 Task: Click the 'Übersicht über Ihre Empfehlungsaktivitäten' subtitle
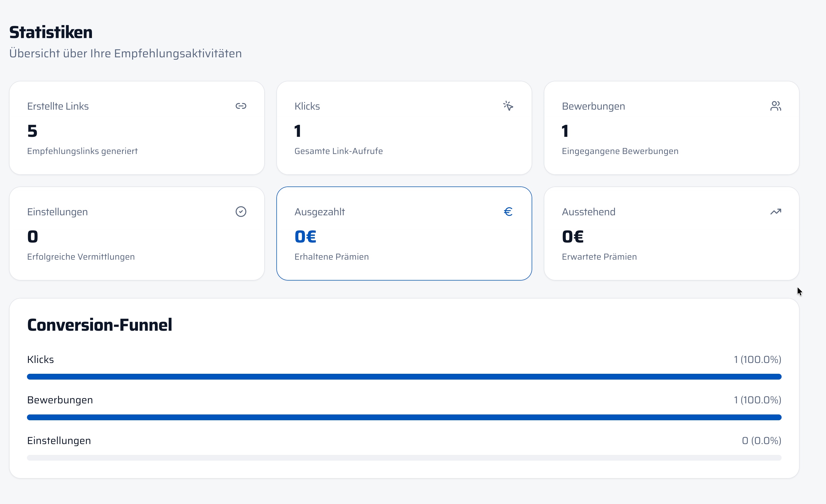pyautogui.click(x=125, y=53)
